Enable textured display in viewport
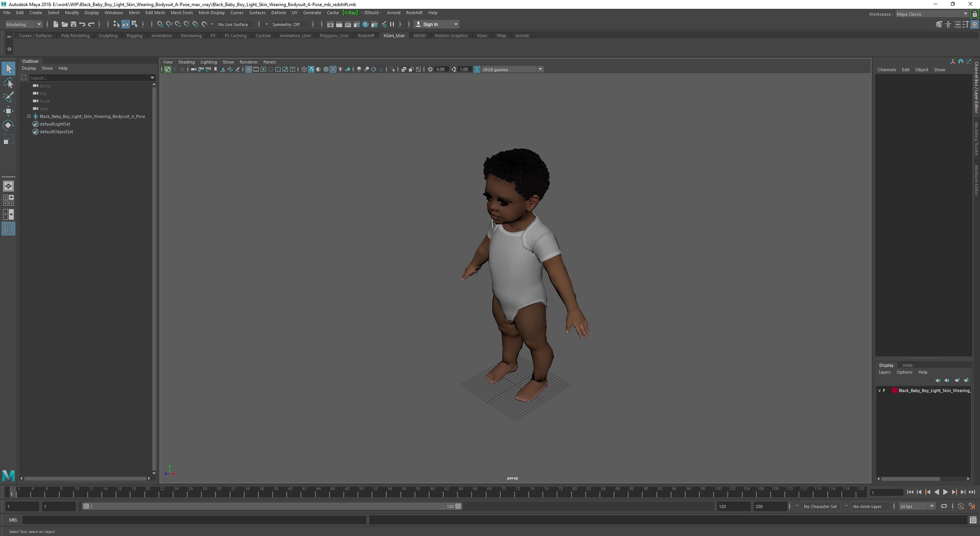The image size is (980, 536). pos(333,69)
